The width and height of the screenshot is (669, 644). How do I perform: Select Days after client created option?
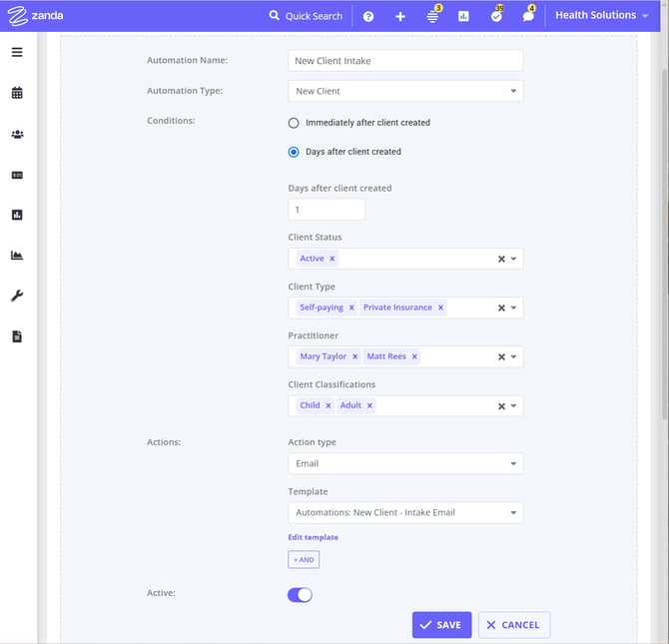294,152
